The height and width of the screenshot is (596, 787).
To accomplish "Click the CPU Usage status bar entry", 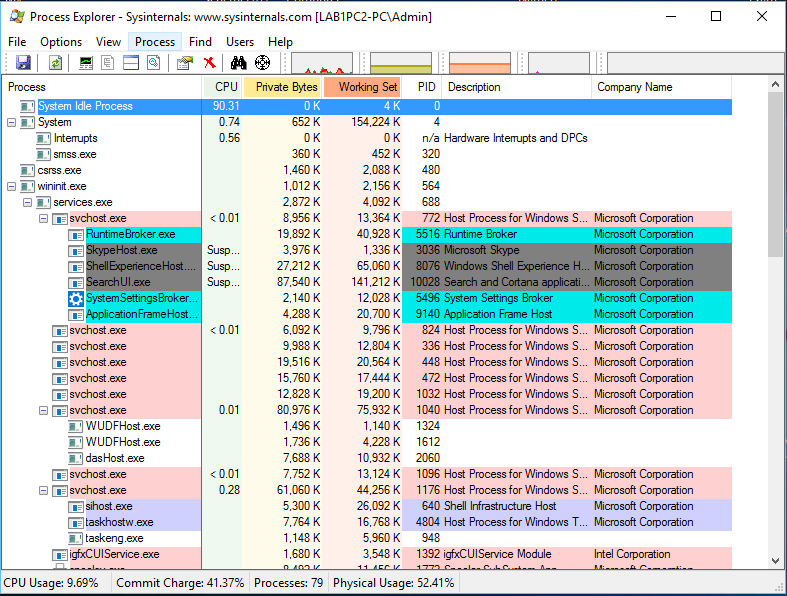I will (51, 583).
